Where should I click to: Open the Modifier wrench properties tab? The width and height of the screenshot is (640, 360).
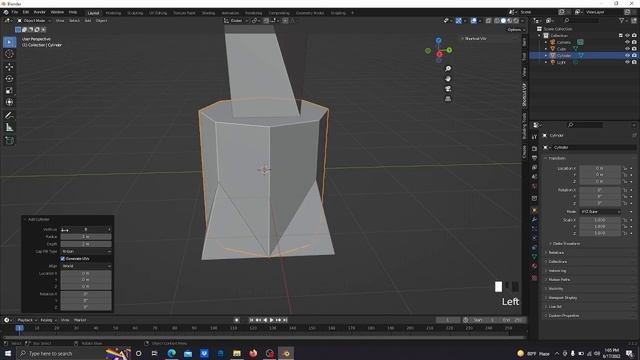[x=534, y=220]
